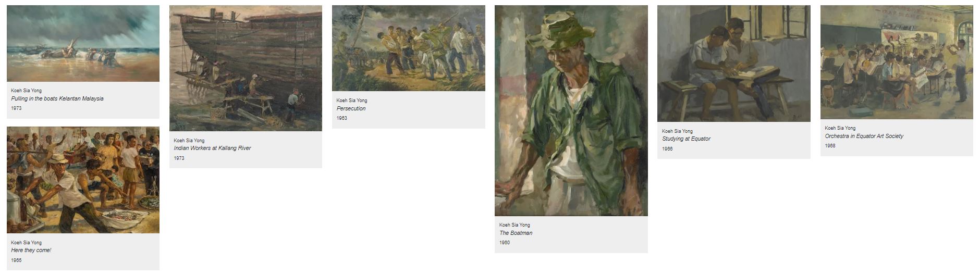Viewport: 980px width, 275px height.
Task: Click 'Orchestra in Equator Art Society' title
Action: (x=864, y=136)
